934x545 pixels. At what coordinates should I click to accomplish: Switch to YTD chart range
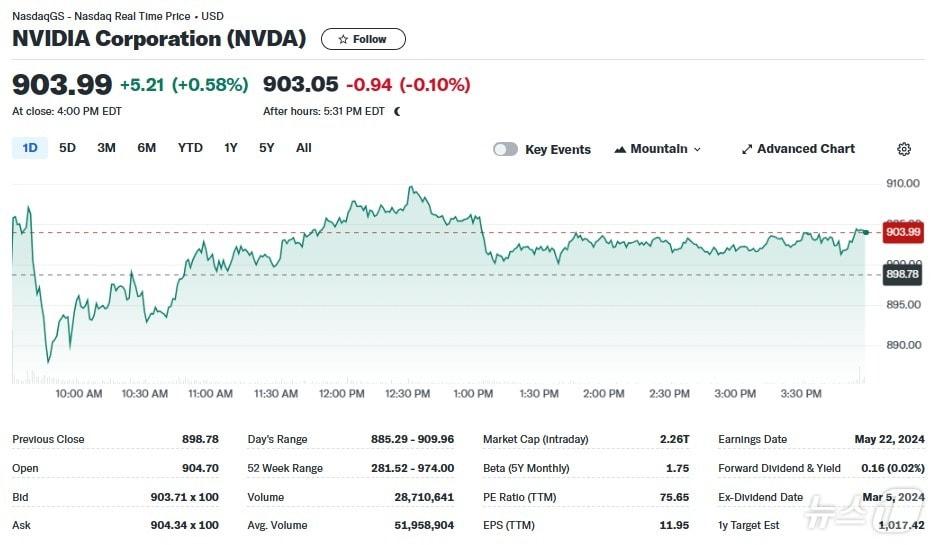coord(190,148)
